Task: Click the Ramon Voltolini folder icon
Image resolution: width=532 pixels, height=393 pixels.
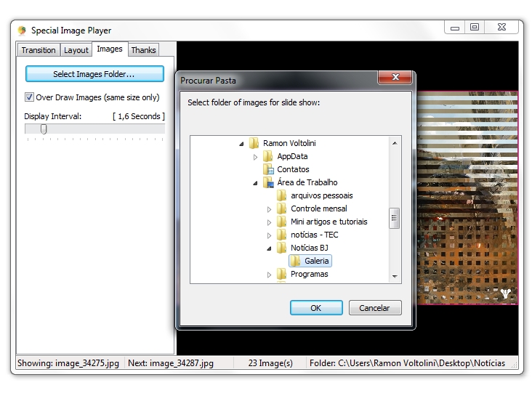Action: pyautogui.click(x=254, y=143)
